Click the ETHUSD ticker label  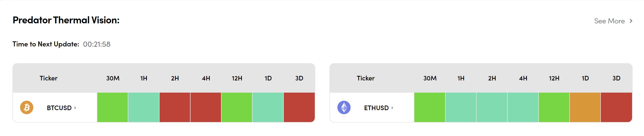point(376,108)
